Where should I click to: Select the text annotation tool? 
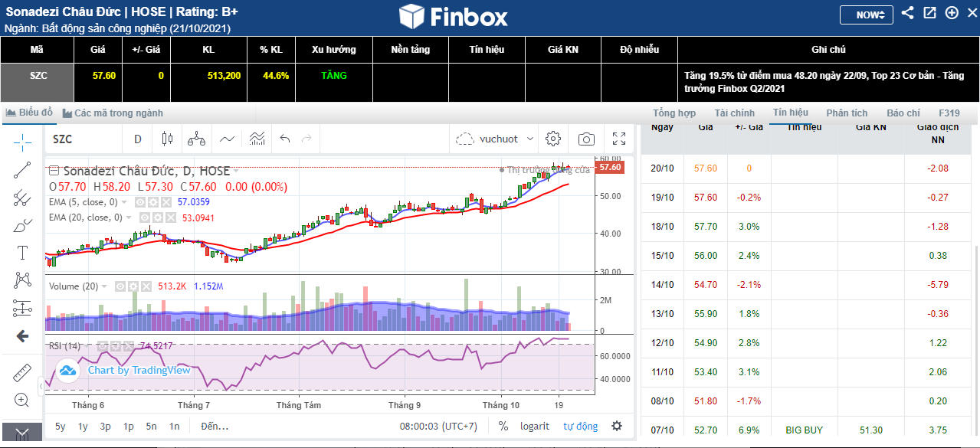(22, 253)
